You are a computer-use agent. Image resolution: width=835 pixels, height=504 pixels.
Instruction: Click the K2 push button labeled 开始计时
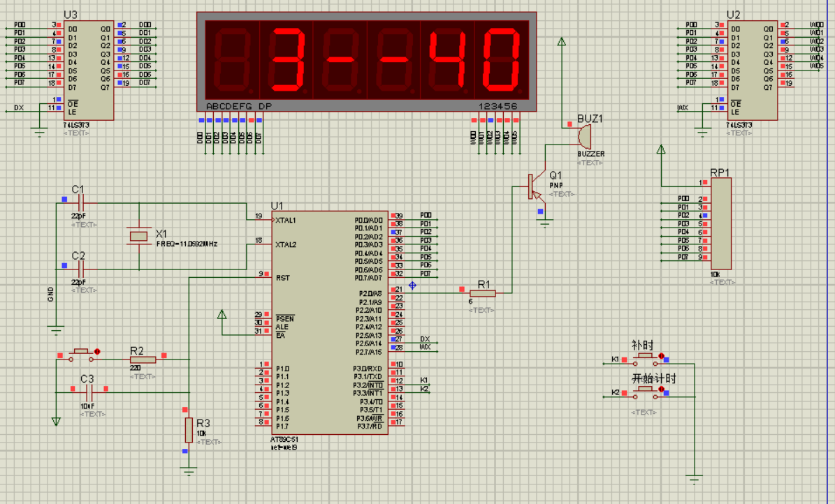(x=646, y=392)
